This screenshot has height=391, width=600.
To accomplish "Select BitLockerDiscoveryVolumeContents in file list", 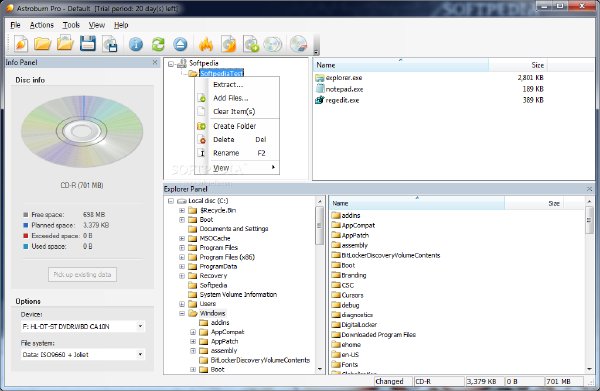I will click(391, 255).
